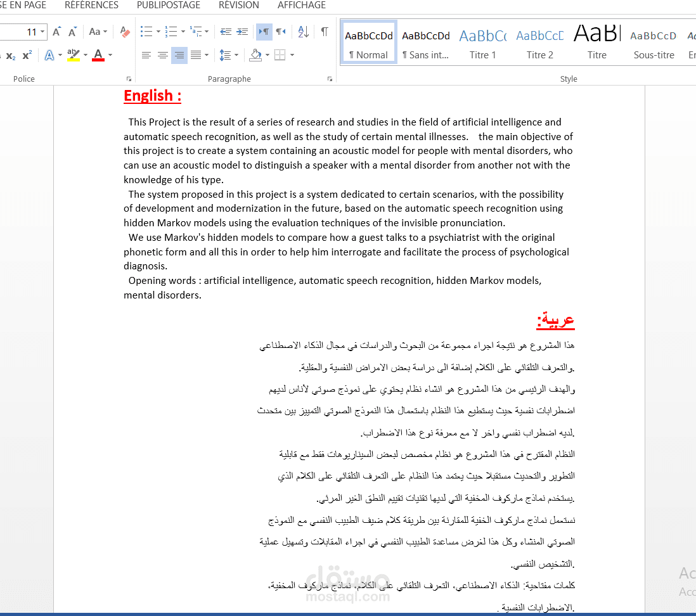
Task: Apply text effects with the outlined A icon
Action: pyautogui.click(x=49, y=55)
